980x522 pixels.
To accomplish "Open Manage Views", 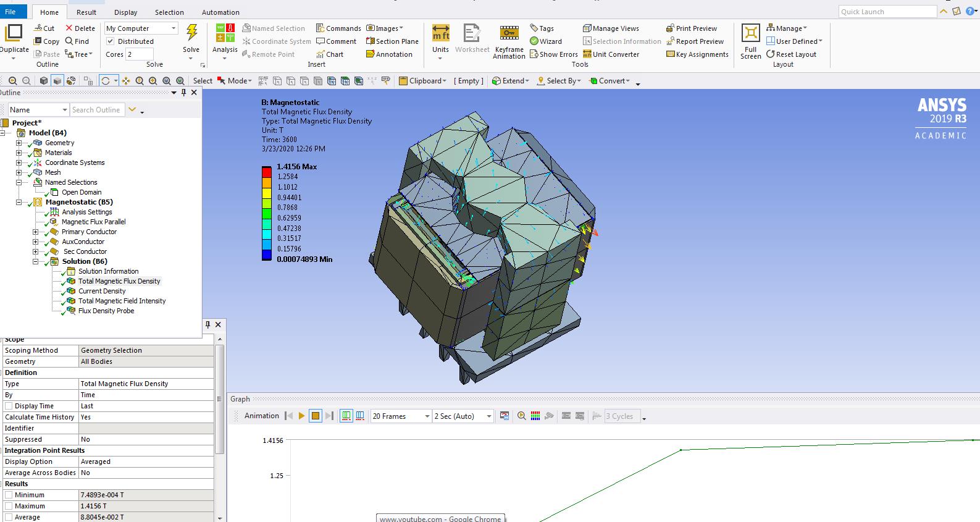I will pos(611,28).
